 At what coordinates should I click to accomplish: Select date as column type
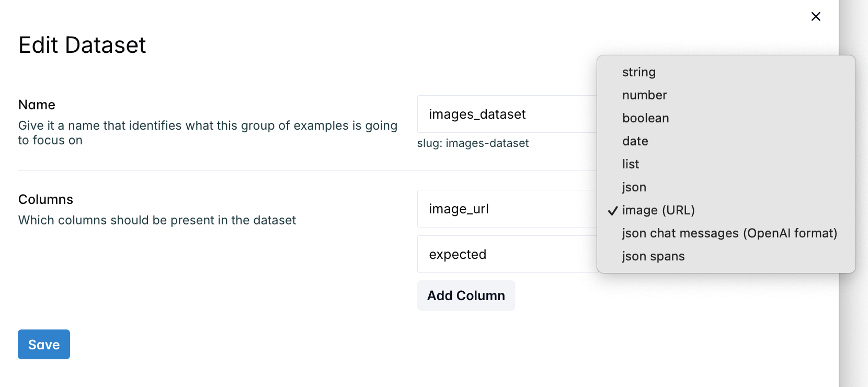pos(726,141)
